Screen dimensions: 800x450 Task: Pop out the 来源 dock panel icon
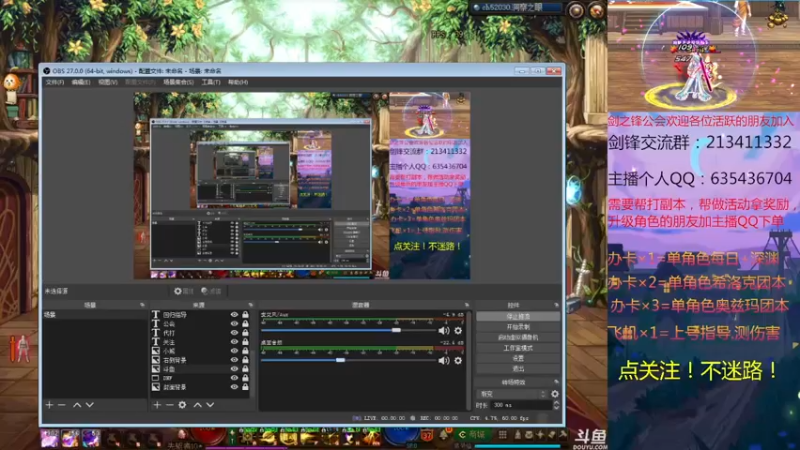(x=251, y=305)
